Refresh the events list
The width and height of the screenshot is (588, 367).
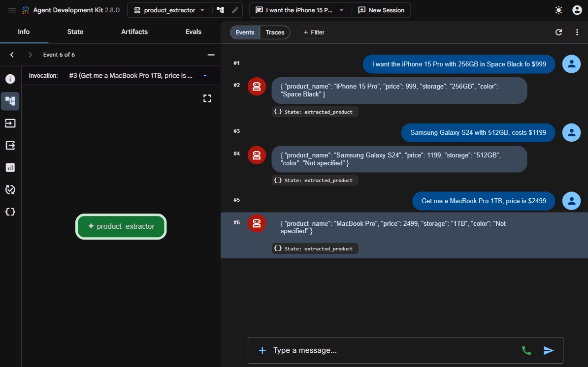(558, 32)
